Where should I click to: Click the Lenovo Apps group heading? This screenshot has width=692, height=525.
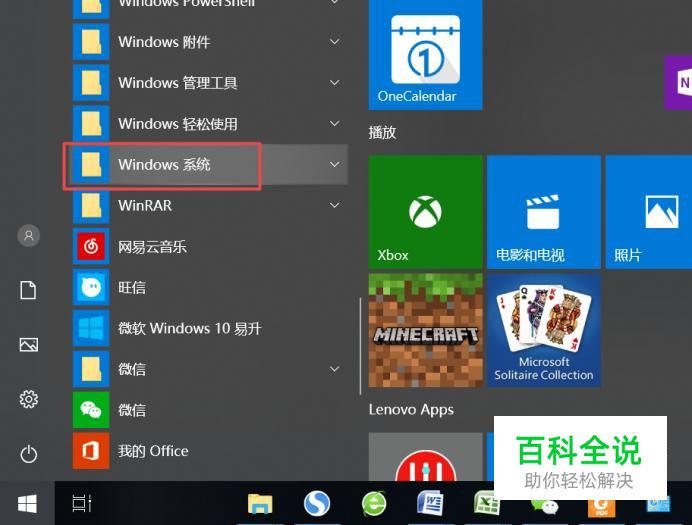pyautogui.click(x=411, y=410)
